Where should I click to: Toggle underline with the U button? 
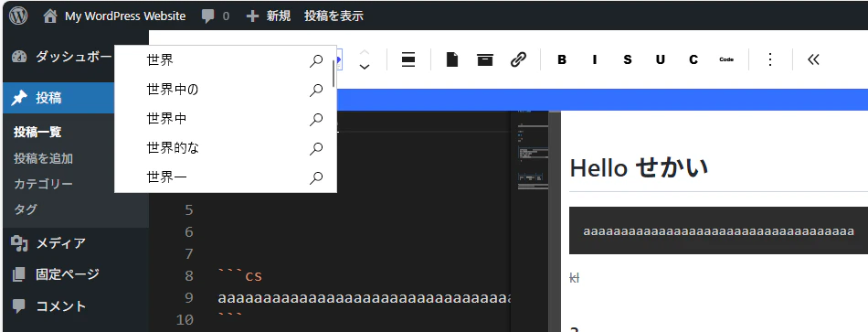661,59
